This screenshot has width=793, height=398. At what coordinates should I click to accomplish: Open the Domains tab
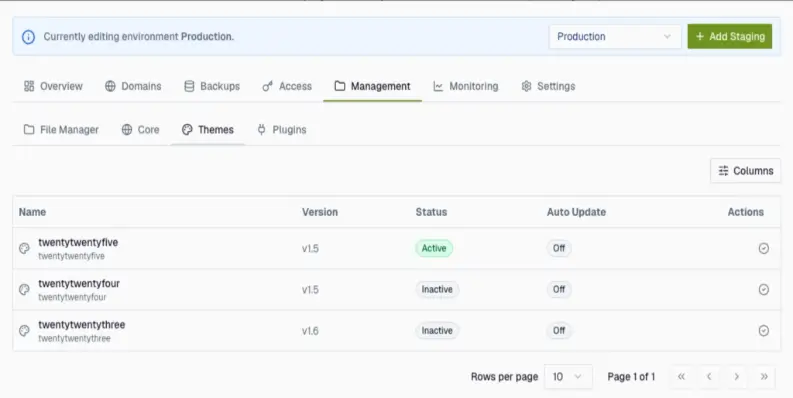pos(133,86)
